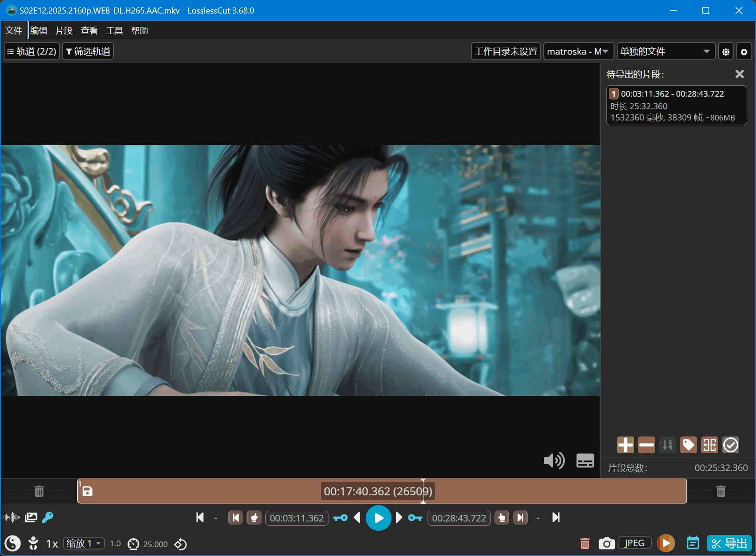The image size is (756, 556).
Task: Open the settings gear icon
Action: point(744,52)
